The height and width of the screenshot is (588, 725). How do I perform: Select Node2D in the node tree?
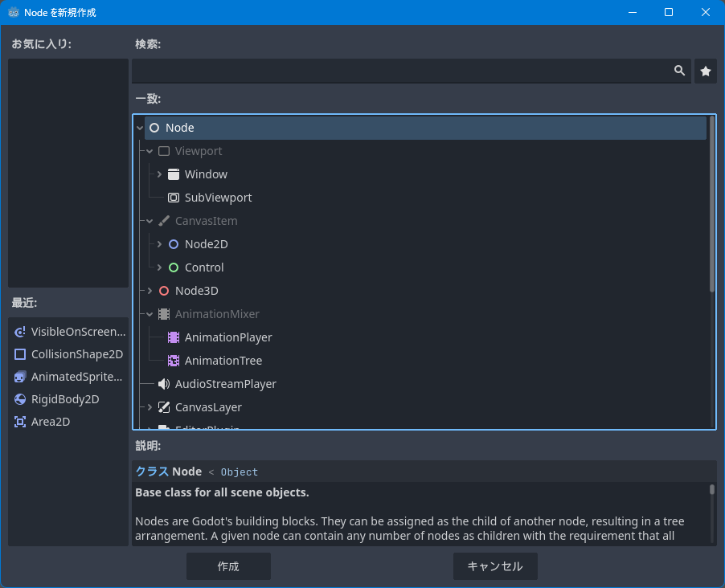click(207, 244)
